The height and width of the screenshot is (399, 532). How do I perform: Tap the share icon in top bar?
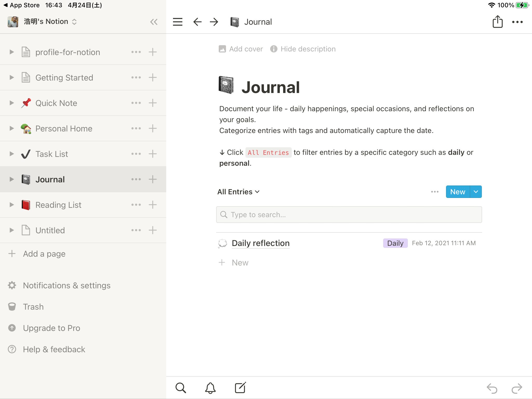(x=497, y=21)
